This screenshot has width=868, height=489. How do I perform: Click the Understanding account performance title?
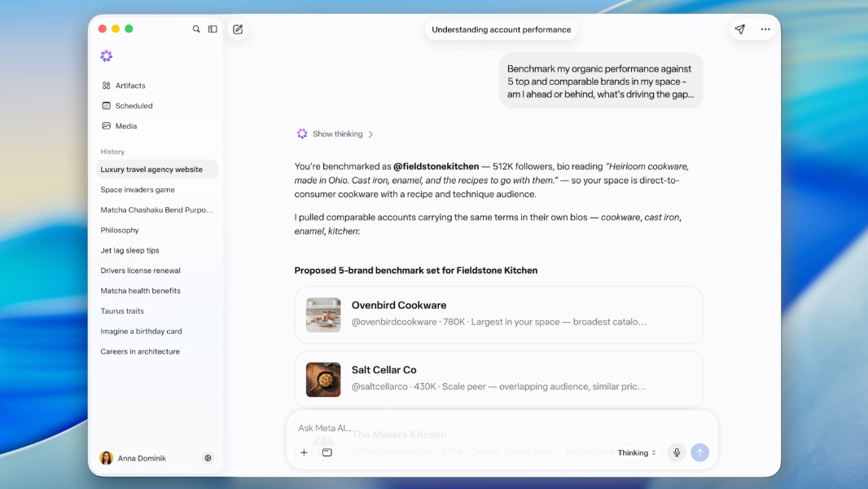501,29
